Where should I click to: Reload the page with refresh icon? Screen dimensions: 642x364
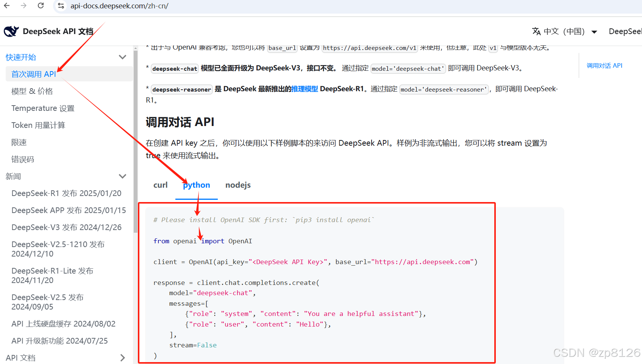coord(41,6)
